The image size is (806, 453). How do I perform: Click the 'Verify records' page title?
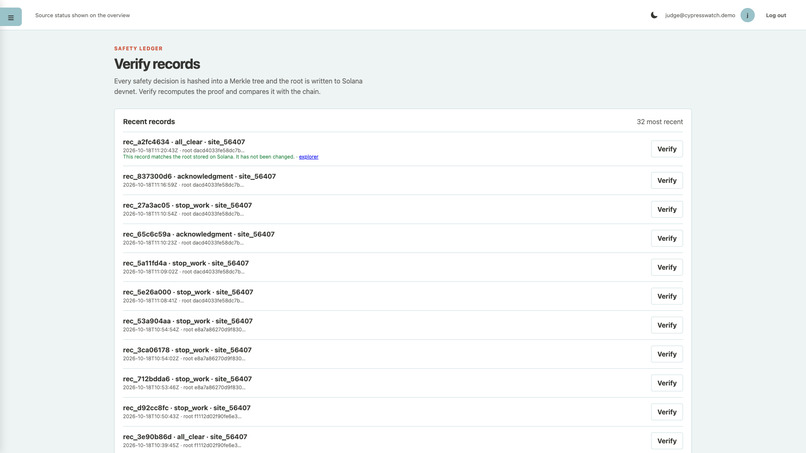point(157,64)
